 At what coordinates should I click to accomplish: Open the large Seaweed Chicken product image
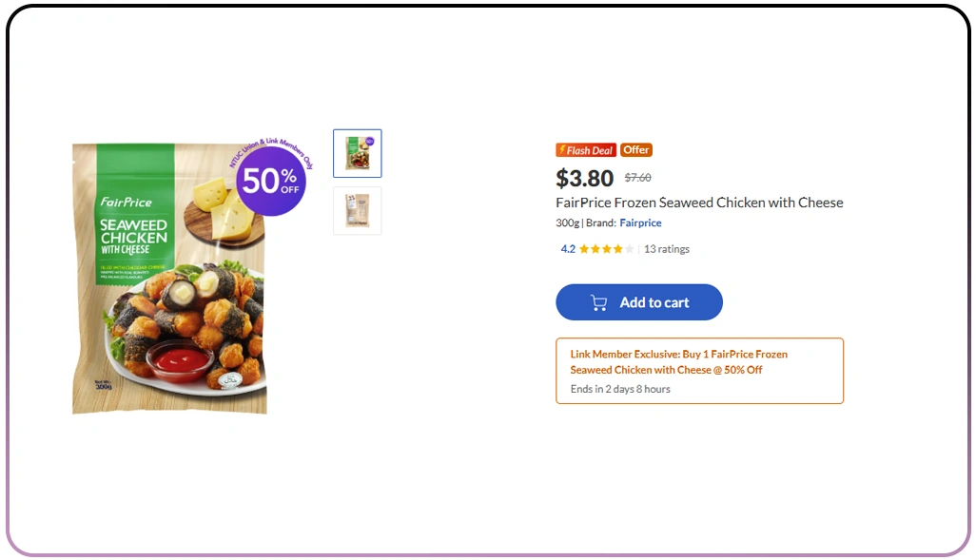pyautogui.click(x=169, y=285)
